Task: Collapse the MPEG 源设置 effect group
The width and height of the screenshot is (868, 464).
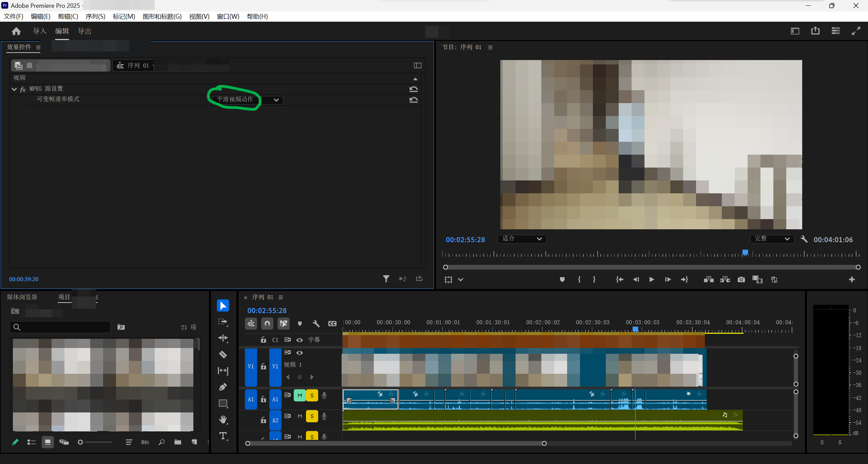Action: 14,89
